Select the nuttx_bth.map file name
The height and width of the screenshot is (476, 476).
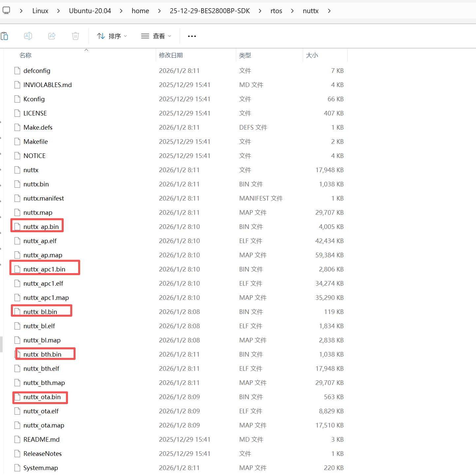pyautogui.click(x=44, y=383)
